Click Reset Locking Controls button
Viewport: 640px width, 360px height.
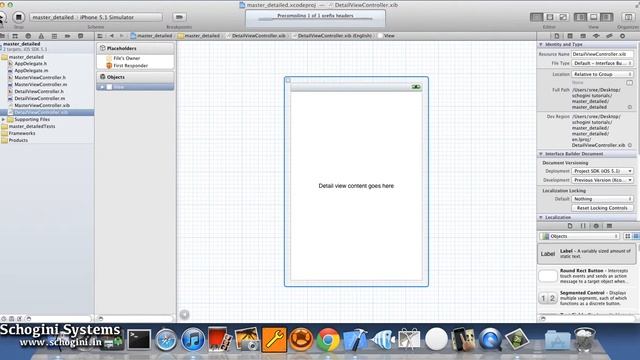pos(602,208)
